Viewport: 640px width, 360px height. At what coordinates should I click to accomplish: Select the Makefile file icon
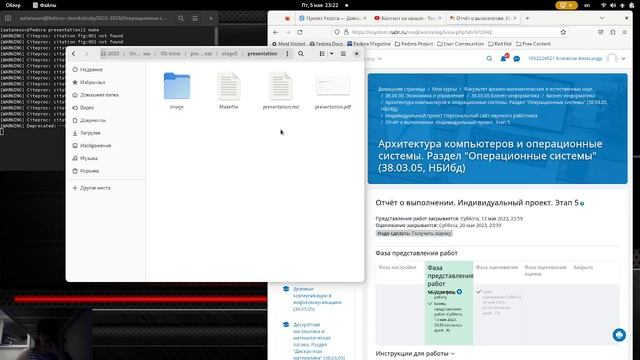coord(229,86)
